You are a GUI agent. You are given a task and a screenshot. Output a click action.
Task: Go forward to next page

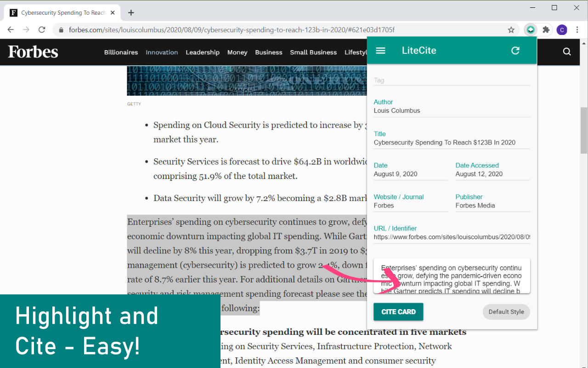tap(26, 30)
